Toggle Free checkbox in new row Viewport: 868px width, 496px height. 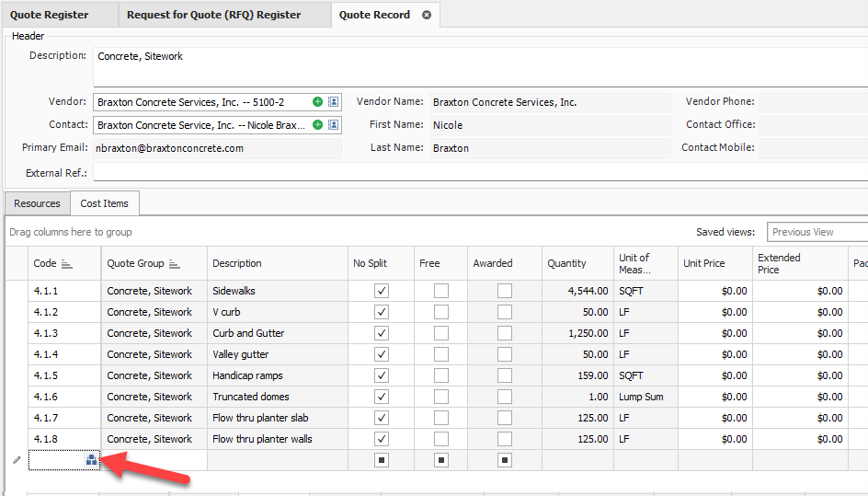click(x=441, y=460)
